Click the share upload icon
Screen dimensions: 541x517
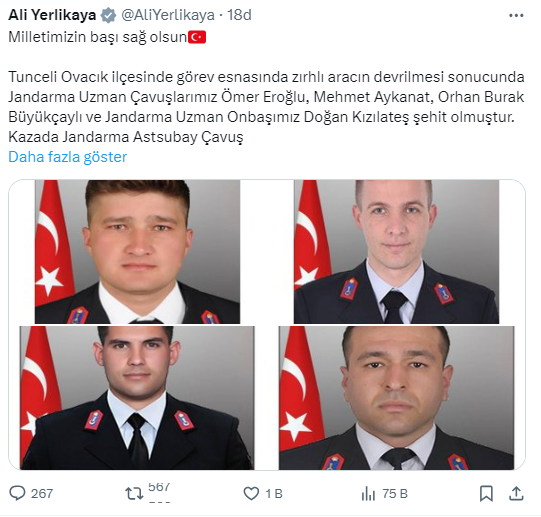(x=516, y=493)
